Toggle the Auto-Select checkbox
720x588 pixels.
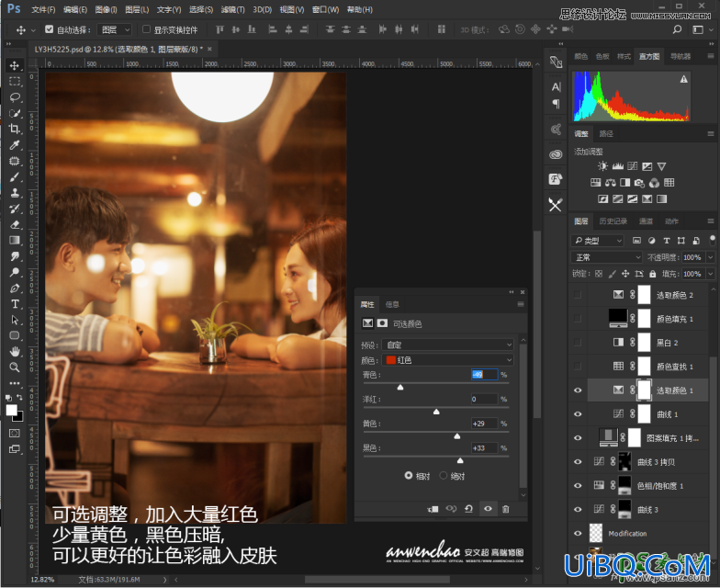[x=50, y=29]
